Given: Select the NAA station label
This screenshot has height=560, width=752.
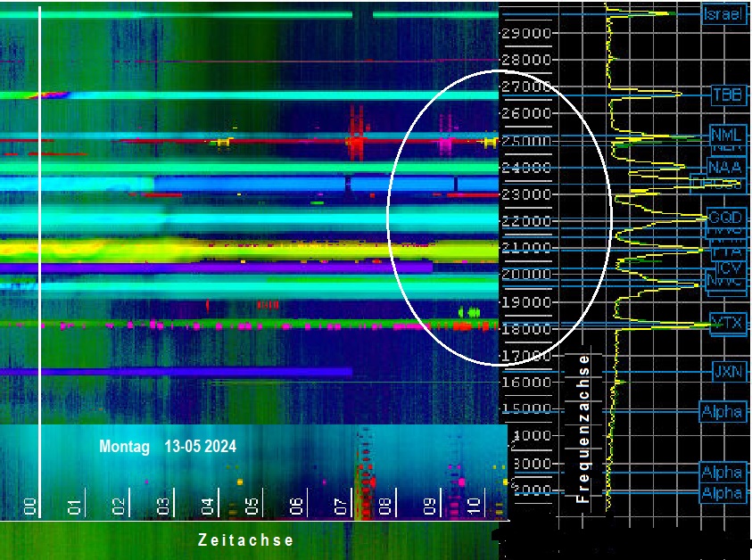Looking at the screenshot, I should 724,167.
